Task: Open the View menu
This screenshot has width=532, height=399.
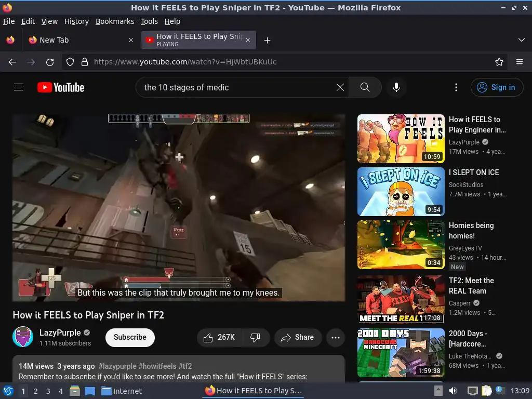Action: pyautogui.click(x=49, y=21)
